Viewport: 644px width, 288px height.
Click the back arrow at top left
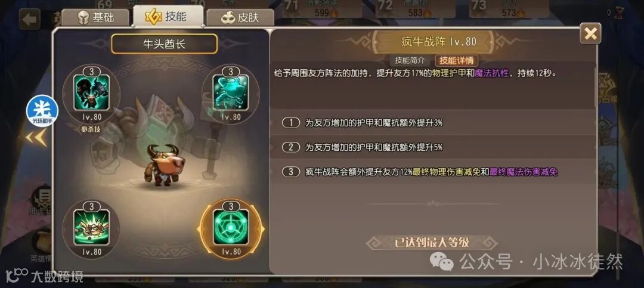[30, 19]
